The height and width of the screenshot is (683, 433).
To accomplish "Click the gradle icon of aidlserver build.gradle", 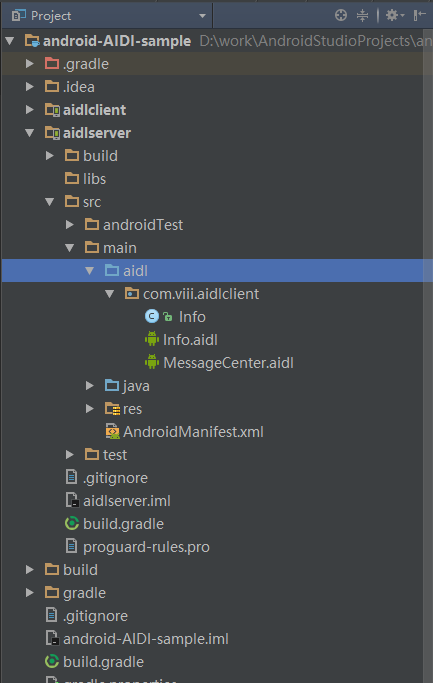I will coord(71,524).
